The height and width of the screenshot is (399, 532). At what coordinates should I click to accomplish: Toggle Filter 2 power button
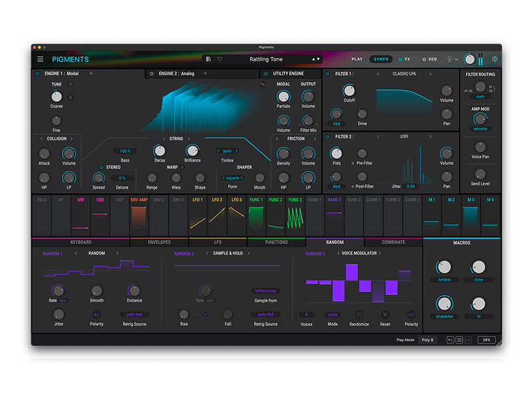click(x=327, y=136)
